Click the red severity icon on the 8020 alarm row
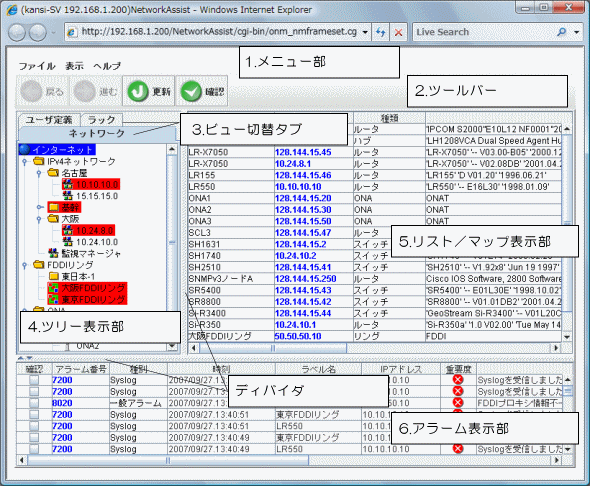The height and width of the screenshot is (486, 590). coord(458,402)
